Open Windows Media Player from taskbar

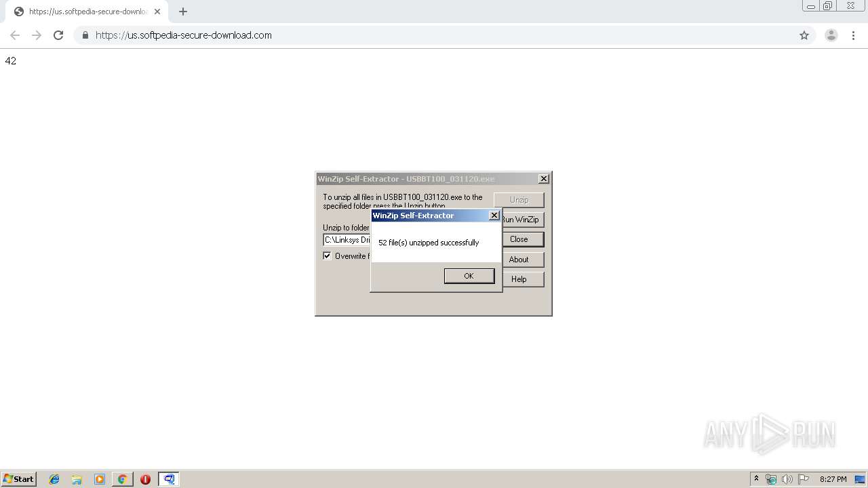coord(100,479)
